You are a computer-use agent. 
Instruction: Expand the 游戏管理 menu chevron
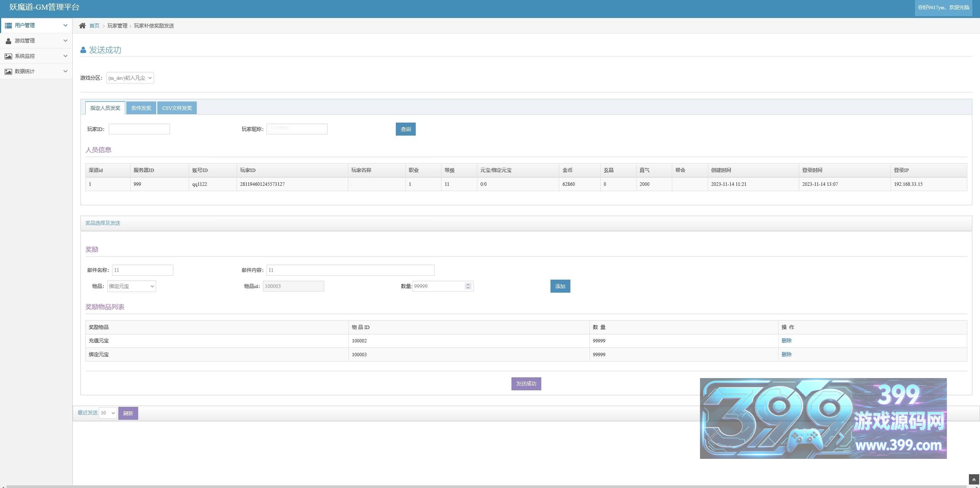pos(65,41)
